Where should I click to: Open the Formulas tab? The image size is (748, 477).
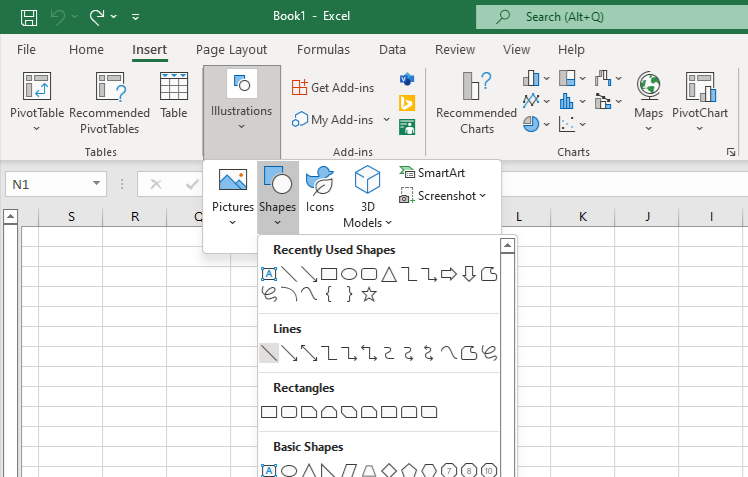(323, 50)
